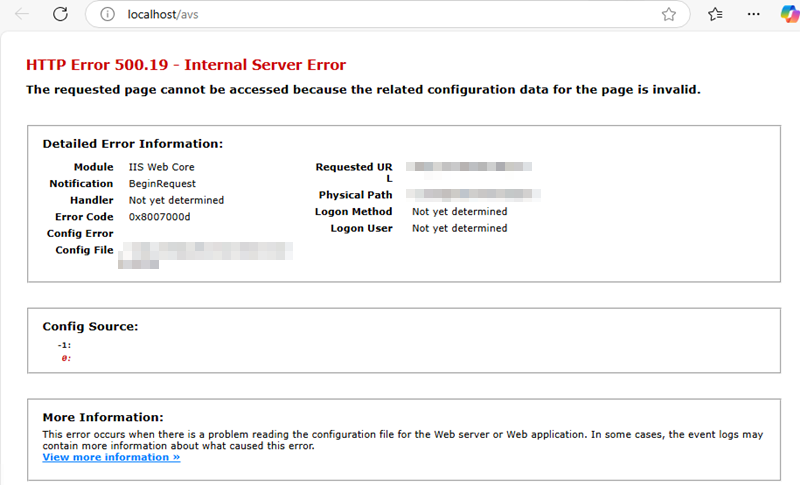The height and width of the screenshot is (485, 800).
Task: Click the HTTP Error 500.19 heading
Action: [x=185, y=65]
